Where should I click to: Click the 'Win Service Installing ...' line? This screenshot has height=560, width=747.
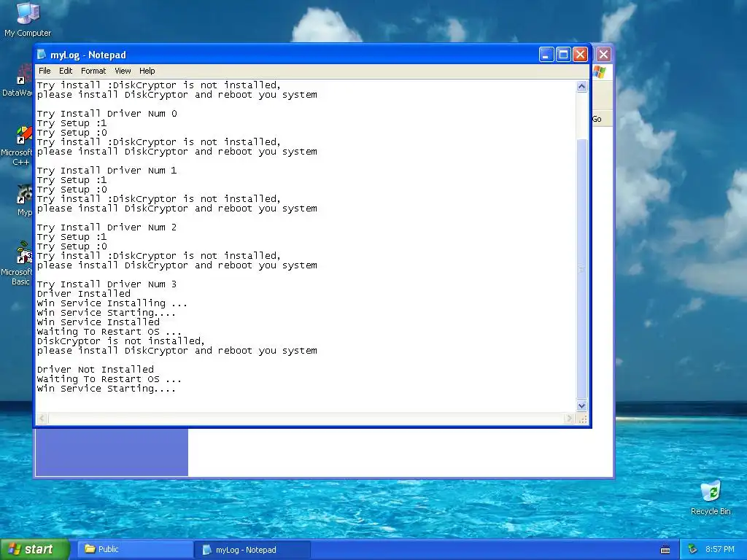click(x=112, y=303)
